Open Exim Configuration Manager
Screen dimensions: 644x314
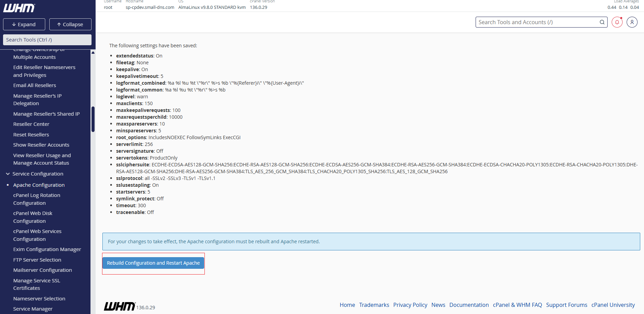(x=47, y=249)
